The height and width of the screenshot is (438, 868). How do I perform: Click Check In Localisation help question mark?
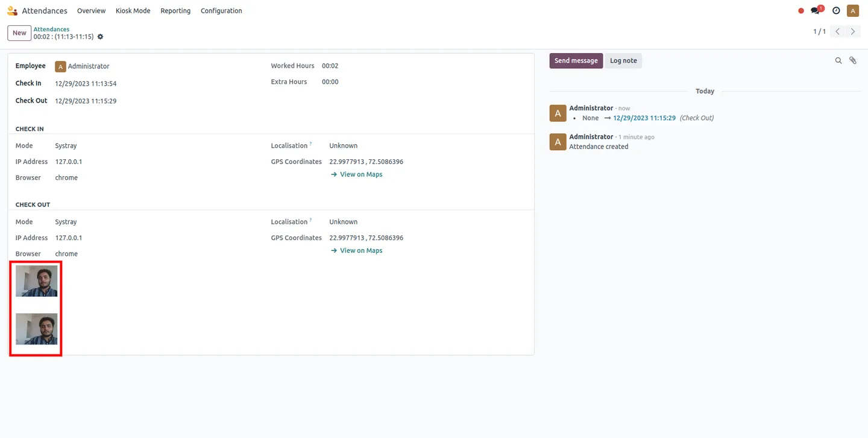[310, 144]
